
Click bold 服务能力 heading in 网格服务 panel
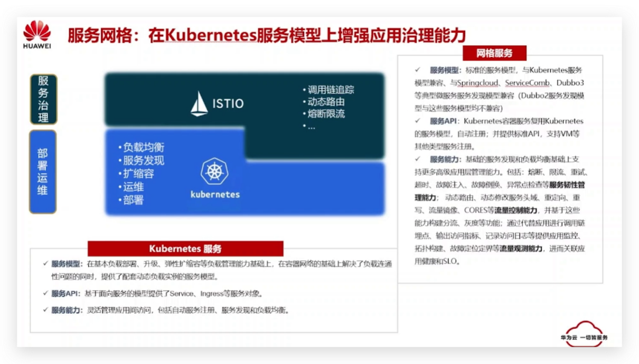tap(444, 159)
